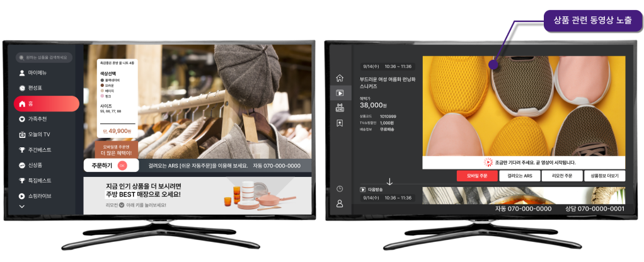Image resolution: width=644 pixels, height=262 pixels.
Task: Click 조금만 기다려 주세요 video notice text
Action: pyautogui.click(x=535, y=162)
